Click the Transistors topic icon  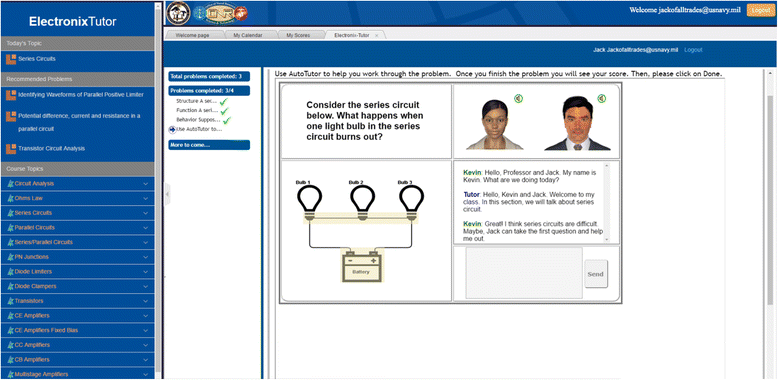[11, 301]
